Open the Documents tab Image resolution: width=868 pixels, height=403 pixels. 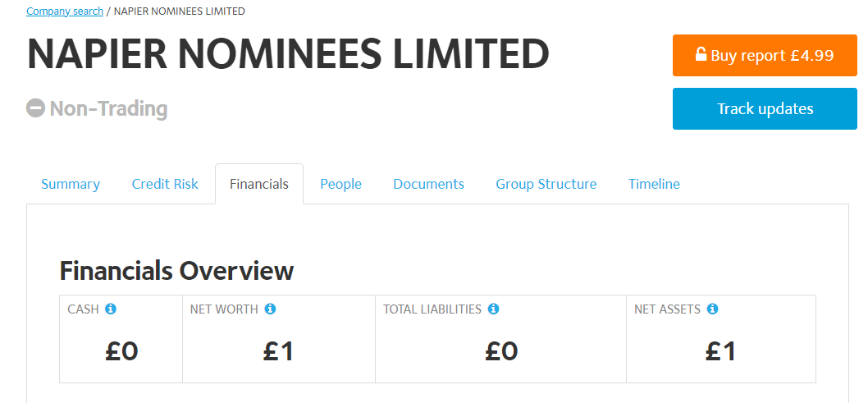click(x=428, y=185)
